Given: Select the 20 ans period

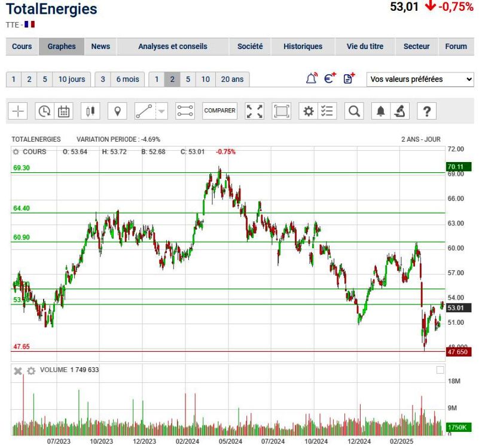Looking at the screenshot, I should [233, 80].
